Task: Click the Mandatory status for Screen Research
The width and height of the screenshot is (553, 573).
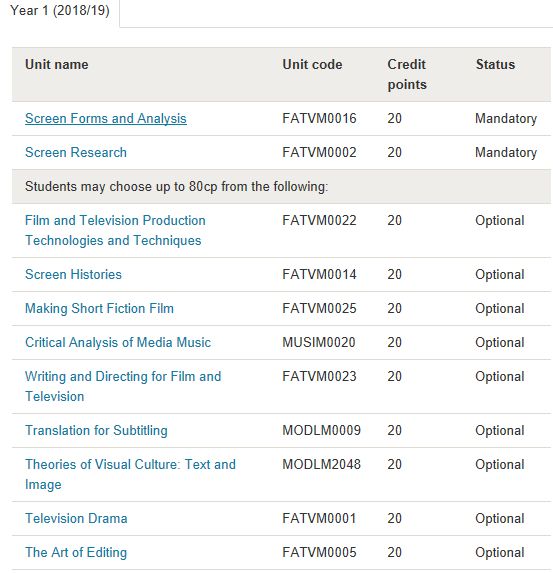Action: point(506,152)
